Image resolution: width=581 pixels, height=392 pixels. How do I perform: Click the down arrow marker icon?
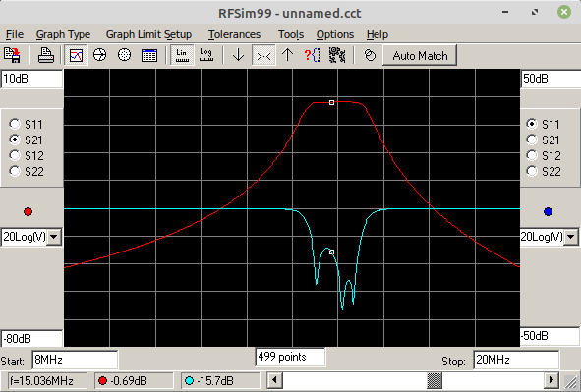[x=238, y=55]
